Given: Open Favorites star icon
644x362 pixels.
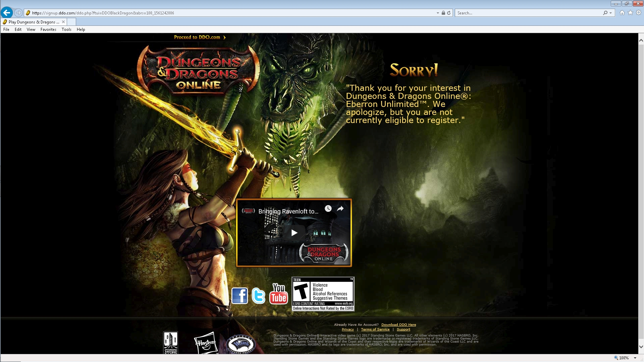Looking at the screenshot, I should pyautogui.click(x=630, y=13).
